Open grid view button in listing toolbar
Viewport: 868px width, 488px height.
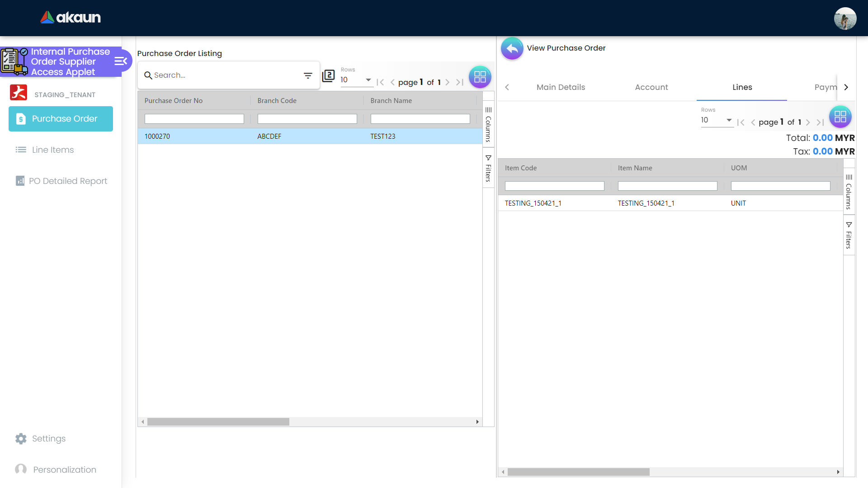tap(480, 77)
